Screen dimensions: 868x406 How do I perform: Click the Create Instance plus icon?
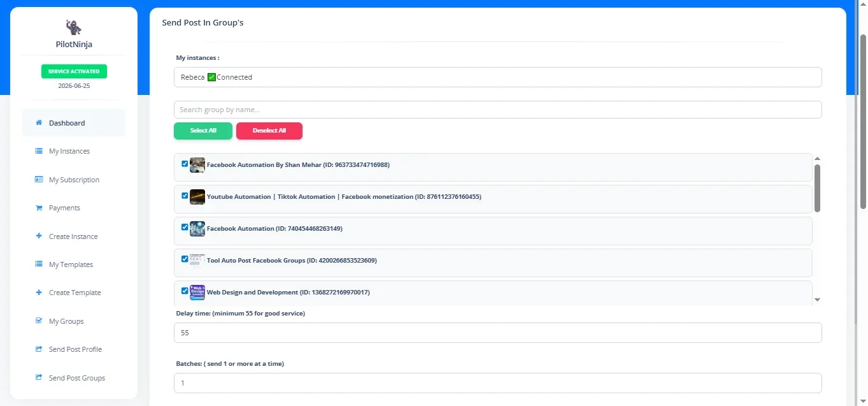pyautogui.click(x=39, y=236)
